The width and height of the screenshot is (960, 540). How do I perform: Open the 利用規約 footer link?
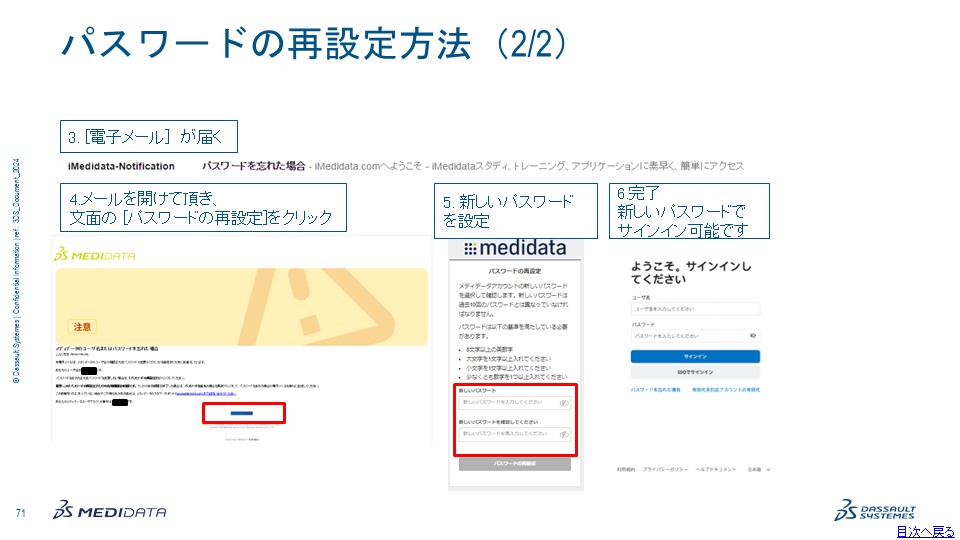[x=625, y=470]
